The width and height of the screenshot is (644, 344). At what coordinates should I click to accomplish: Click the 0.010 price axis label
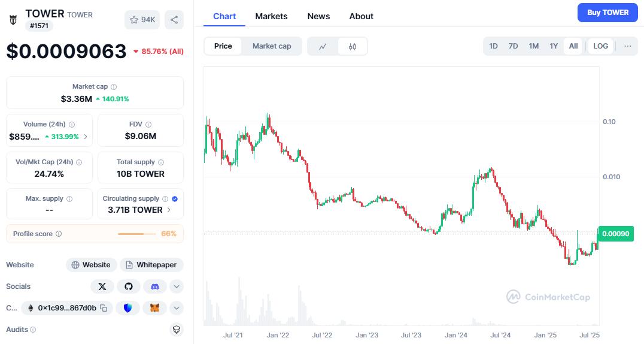click(611, 177)
